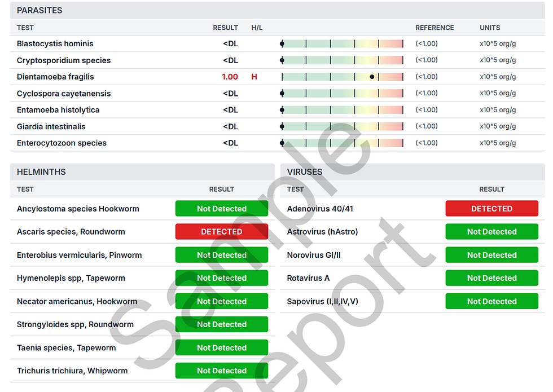Click Not Detected badge for Rotavirus A
553x392 pixels.
pos(492,278)
